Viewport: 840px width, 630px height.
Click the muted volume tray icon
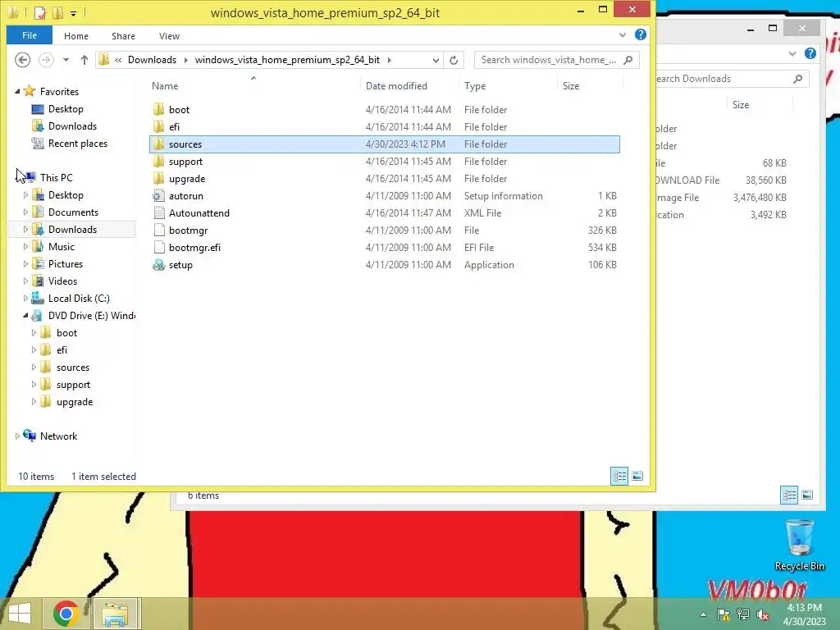763,614
